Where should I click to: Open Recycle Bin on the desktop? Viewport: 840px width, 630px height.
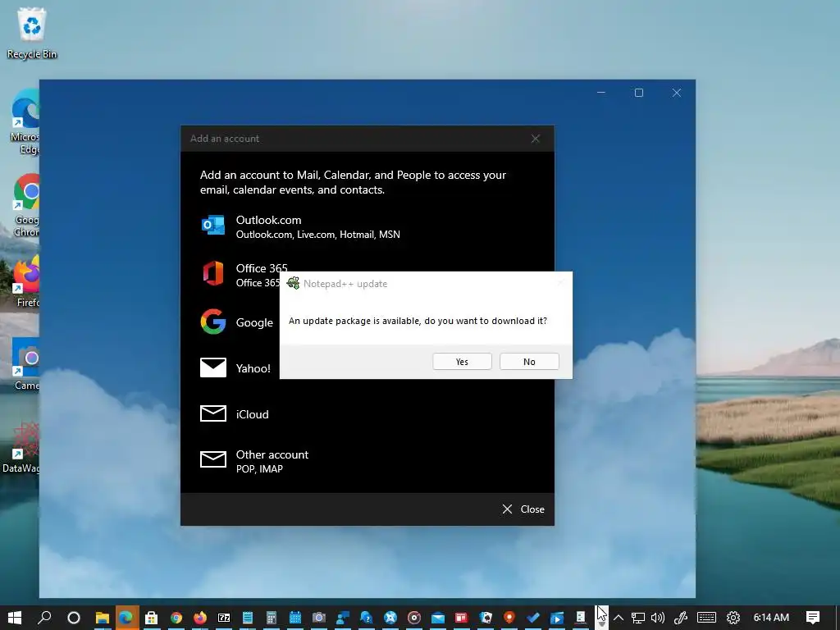tap(32, 33)
